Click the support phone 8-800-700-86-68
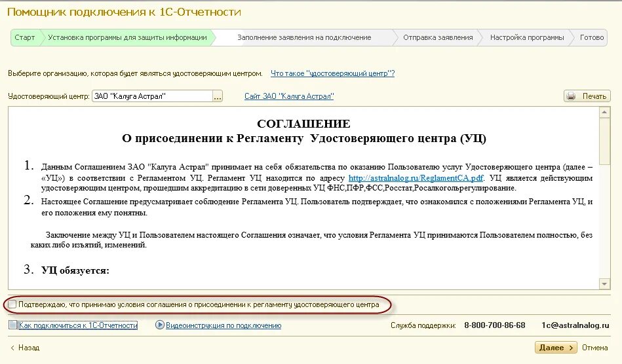 [x=494, y=325]
